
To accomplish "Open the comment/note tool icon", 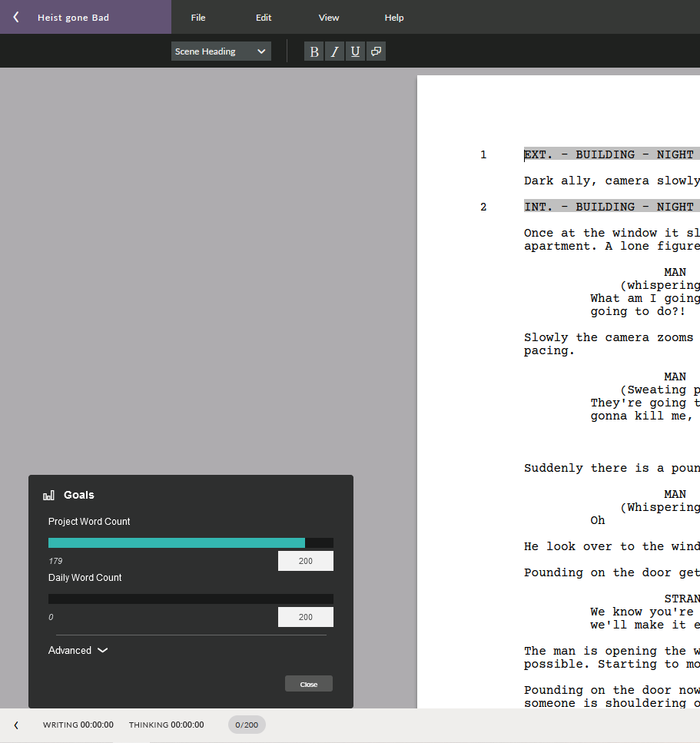I will pos(376,51).
